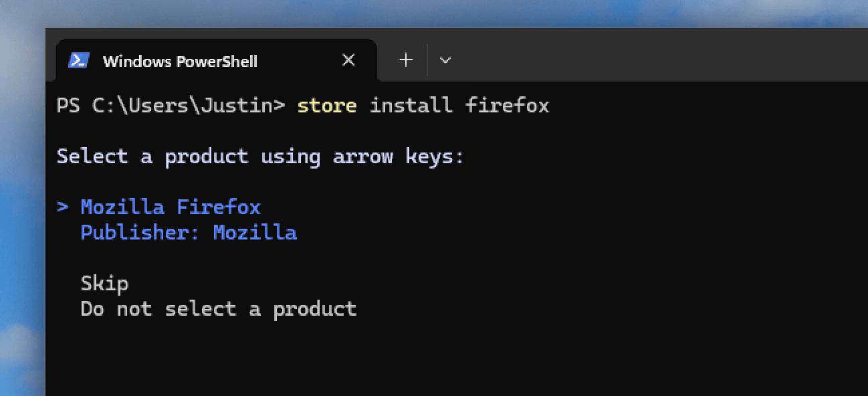Choose the Skip option
The image size is (868, 396).
point(104,284)
